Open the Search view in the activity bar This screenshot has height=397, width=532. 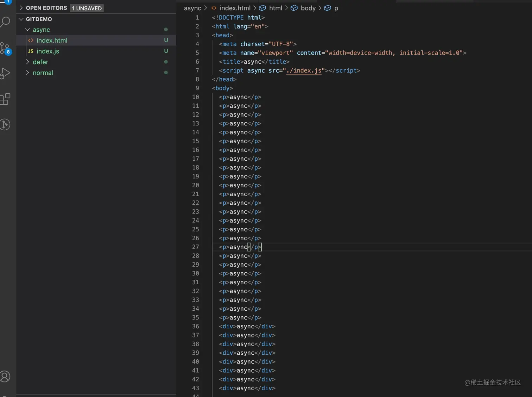(5, 22)
